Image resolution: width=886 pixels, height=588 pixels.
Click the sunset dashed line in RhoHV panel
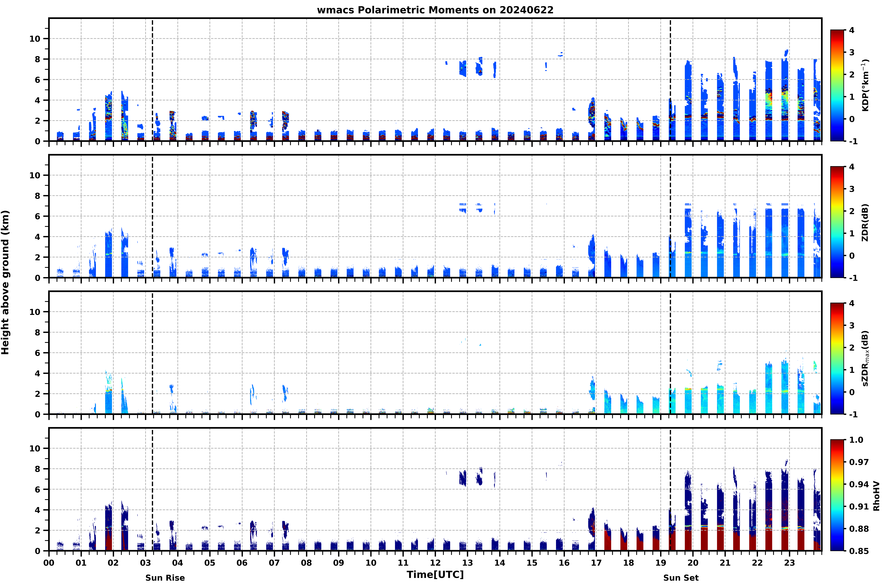click(670, 489)
